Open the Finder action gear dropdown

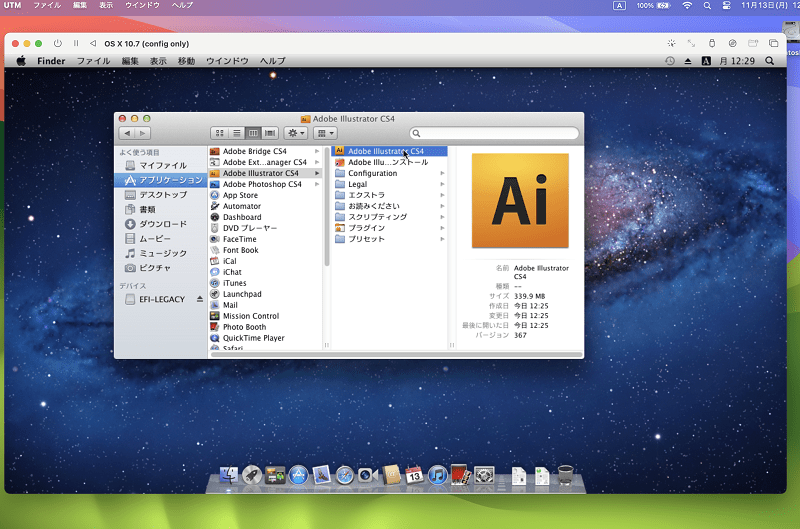pos(296,133)
